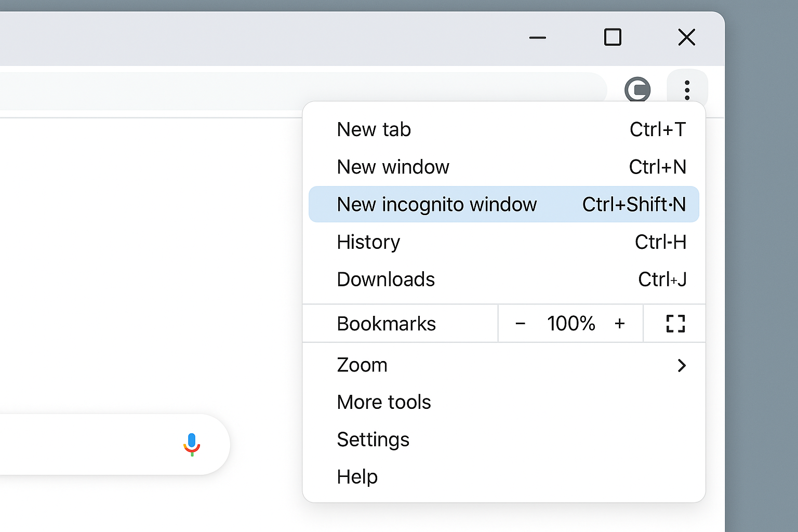Click the profile avatar icon
Image resolution: width=798 pixels, height=532 pixels.
point(637,90)
